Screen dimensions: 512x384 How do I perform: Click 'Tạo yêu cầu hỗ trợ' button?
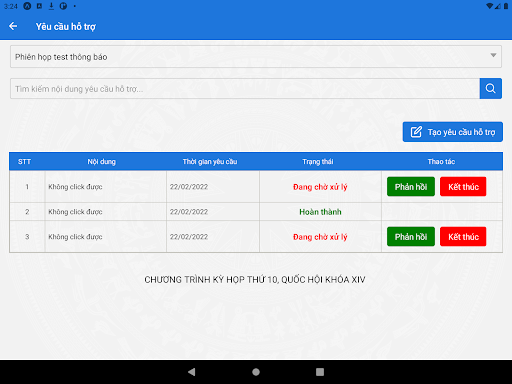(453, 132)
